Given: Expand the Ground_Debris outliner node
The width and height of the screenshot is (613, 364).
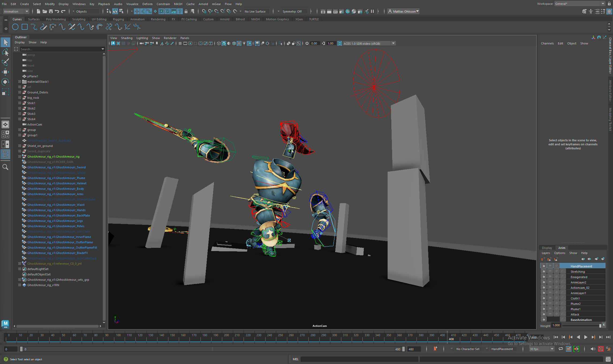Looking at the screenshot, I should [x=20, y=92].
